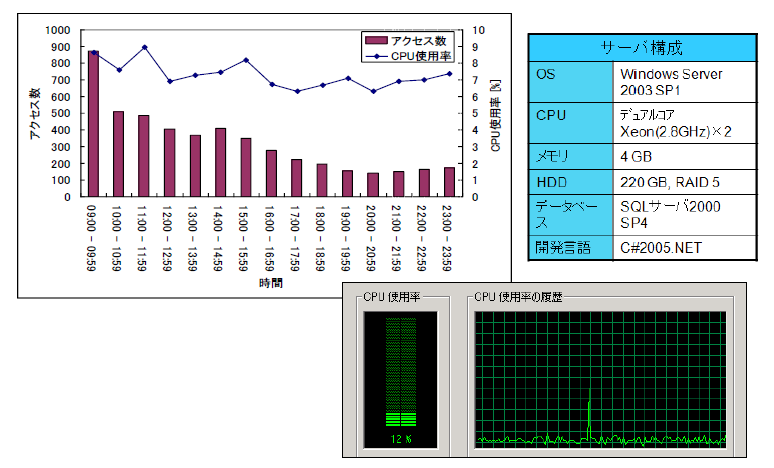Click the 1000 value on left axis
774x468 pixels.
[58, 30]
